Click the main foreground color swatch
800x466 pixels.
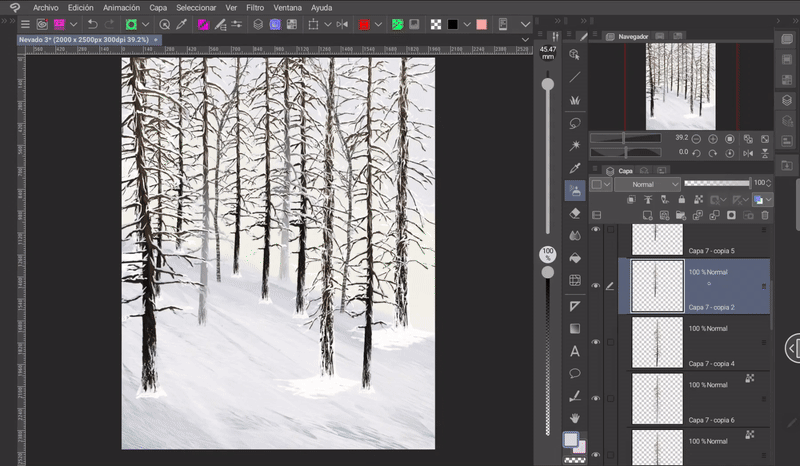pyautogui.click(x=571, y=439)
